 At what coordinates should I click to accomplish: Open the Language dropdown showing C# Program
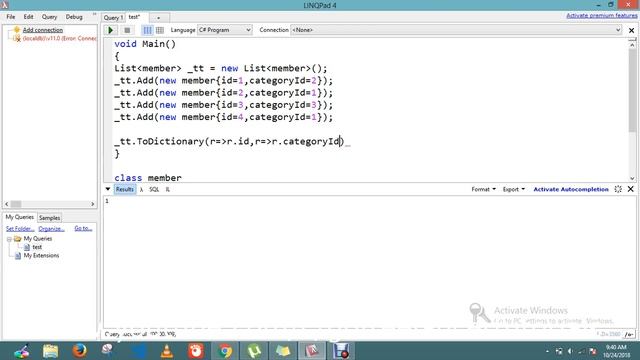point(224,30)
